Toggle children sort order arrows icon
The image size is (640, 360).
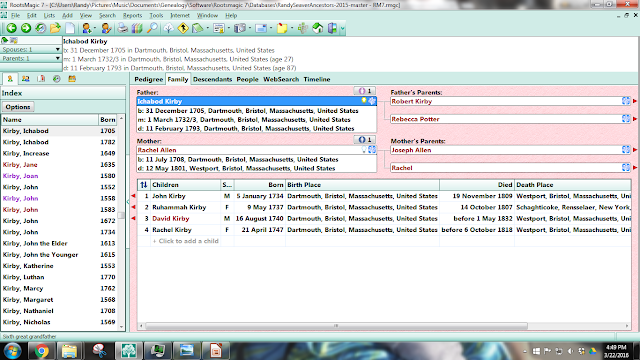pyautogui.click(x=144, y=185)
